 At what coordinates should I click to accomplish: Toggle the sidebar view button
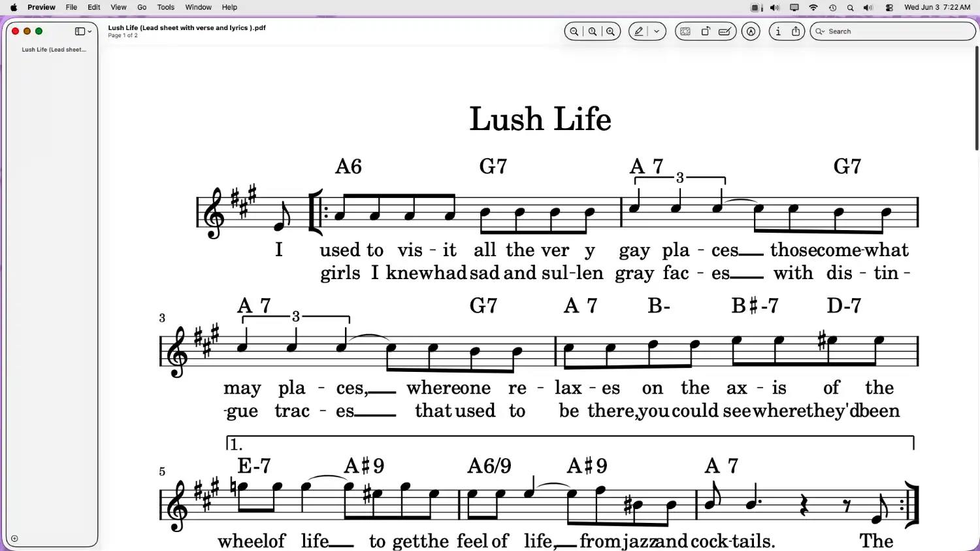pos(80,31)
